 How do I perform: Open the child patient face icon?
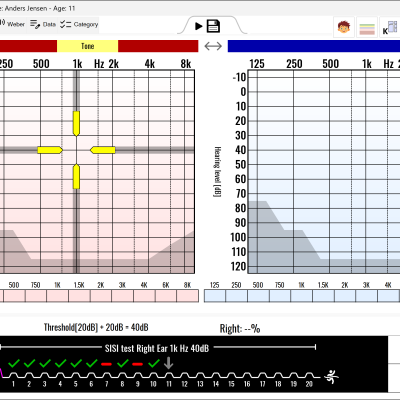click(x=344, y=27)
